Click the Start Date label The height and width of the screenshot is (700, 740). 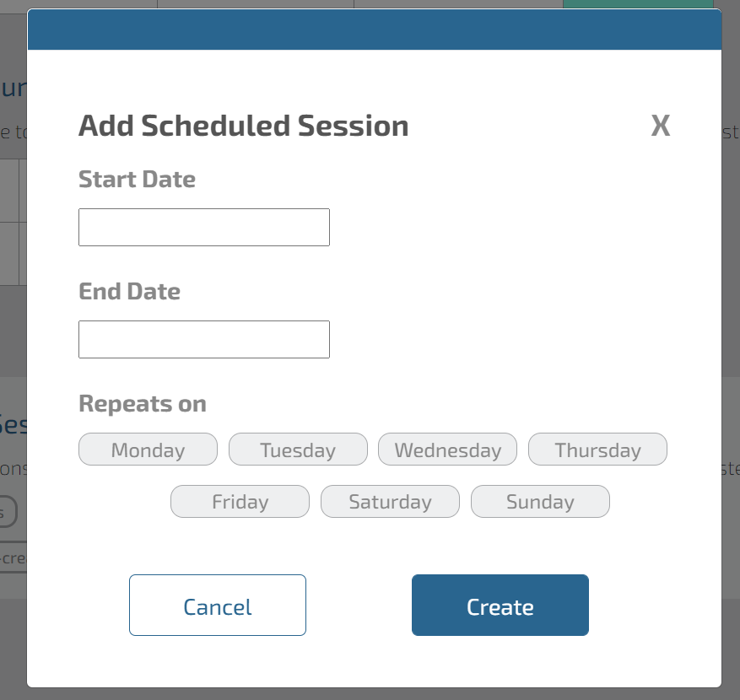pyautogui.click(x=137, y=179)
